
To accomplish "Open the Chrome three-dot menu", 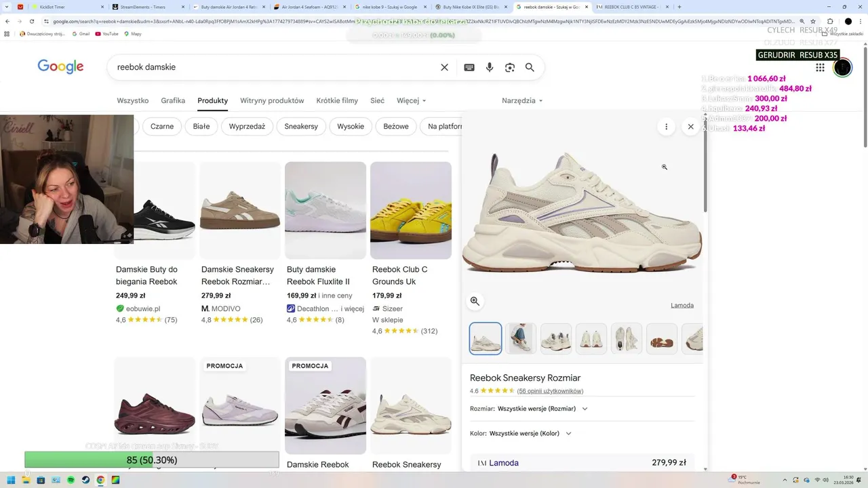I will pyautogui.click(x=862, y=21).
